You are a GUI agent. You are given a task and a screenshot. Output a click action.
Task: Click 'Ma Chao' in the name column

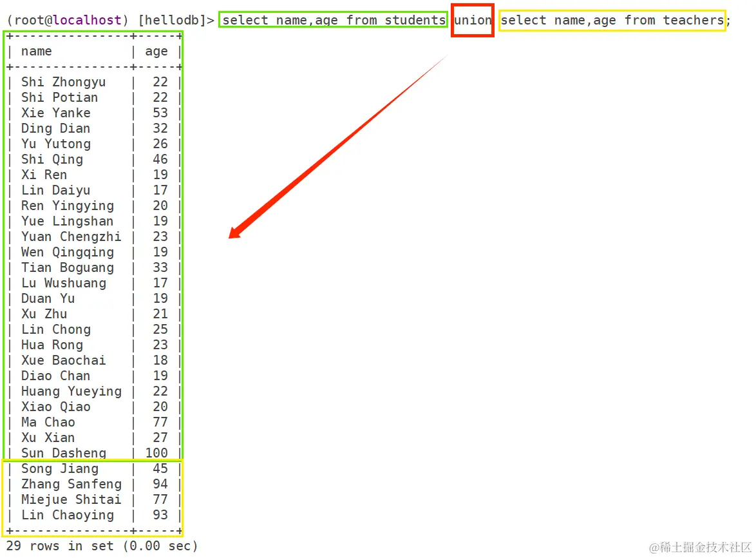[48, 422]
